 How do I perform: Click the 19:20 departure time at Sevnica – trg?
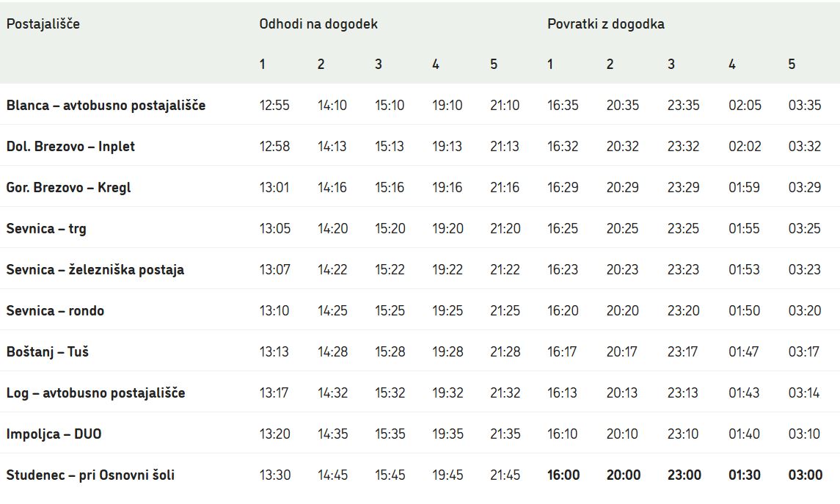click(448, 229)
